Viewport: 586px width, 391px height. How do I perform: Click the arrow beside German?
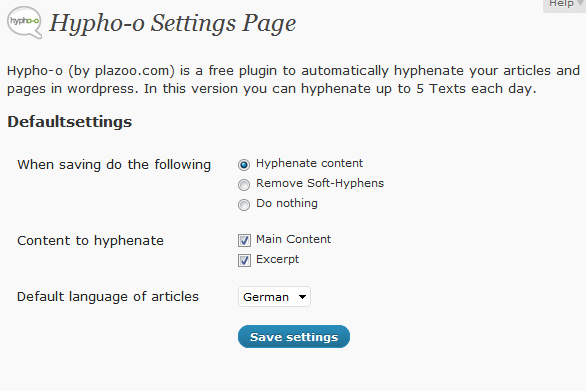(x=302, y=297)
